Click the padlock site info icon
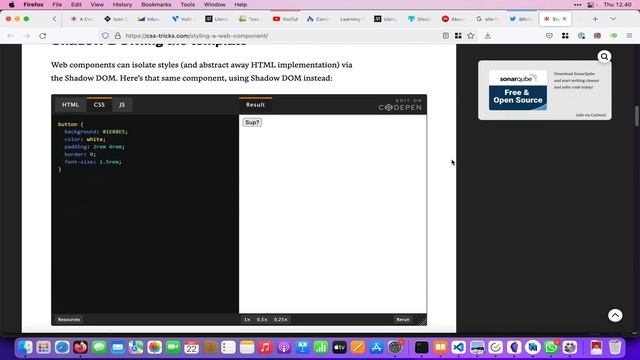This screenshot has width=640, height=360. pyautogui.click(x=118, y=36)
